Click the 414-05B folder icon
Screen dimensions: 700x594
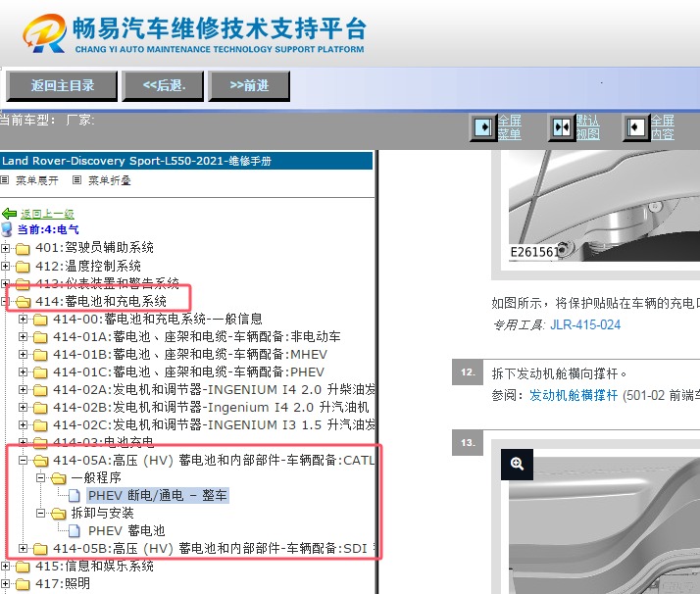pyautogui.click(x=40, y=549)
